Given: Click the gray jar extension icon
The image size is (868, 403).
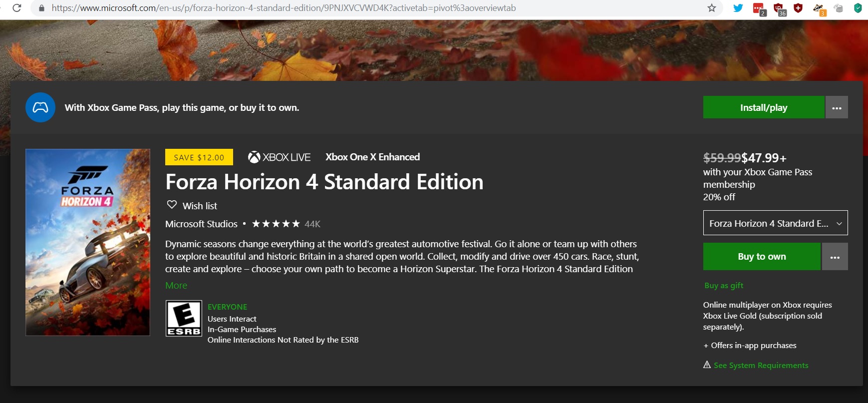Looking at the screenshot, I should (839, 8).
